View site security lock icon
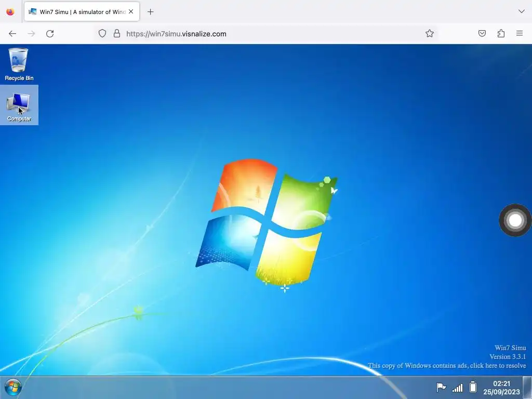This screenshot has height=399, width=532. (117, 34)
